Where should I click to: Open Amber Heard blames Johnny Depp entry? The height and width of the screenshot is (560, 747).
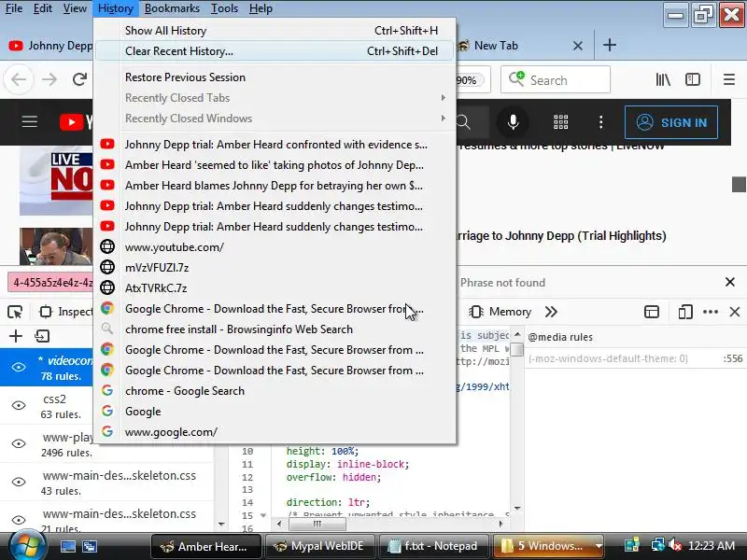point(275,185)
